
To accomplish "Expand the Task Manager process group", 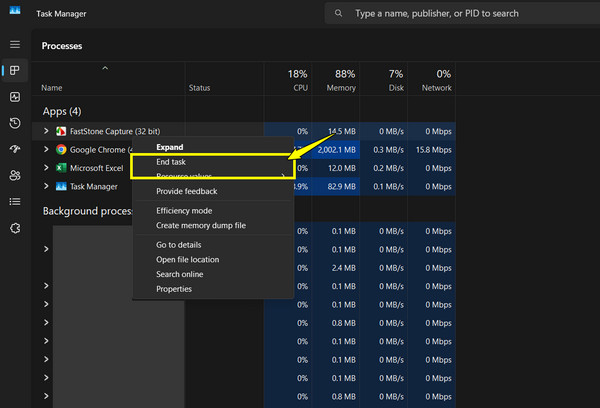I will pos(46,186).
